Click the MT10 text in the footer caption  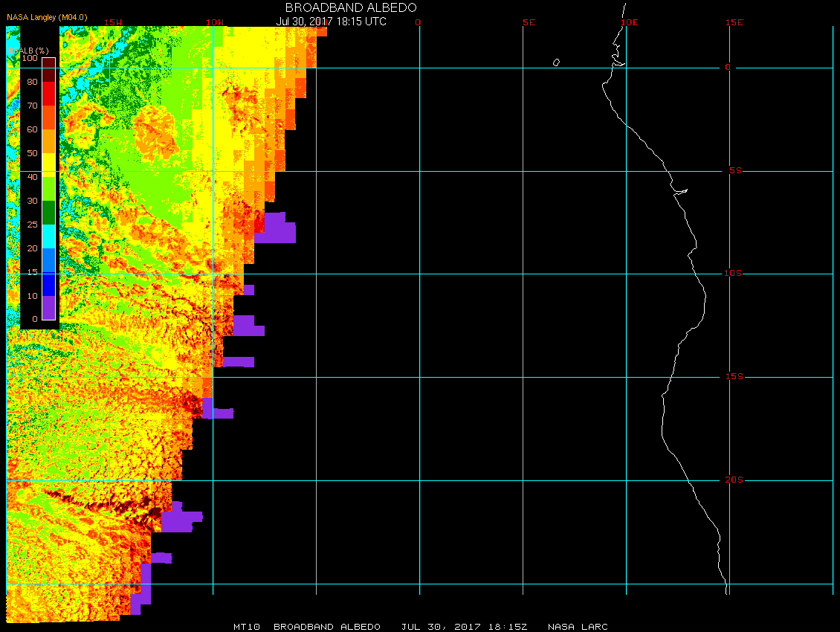click(x=247, y=627)
